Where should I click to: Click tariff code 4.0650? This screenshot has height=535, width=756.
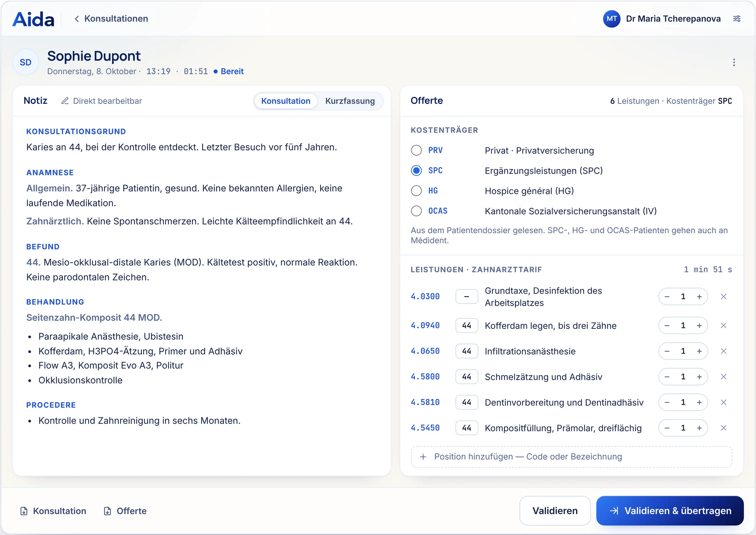pyautogui.click(x=425, y=351)
